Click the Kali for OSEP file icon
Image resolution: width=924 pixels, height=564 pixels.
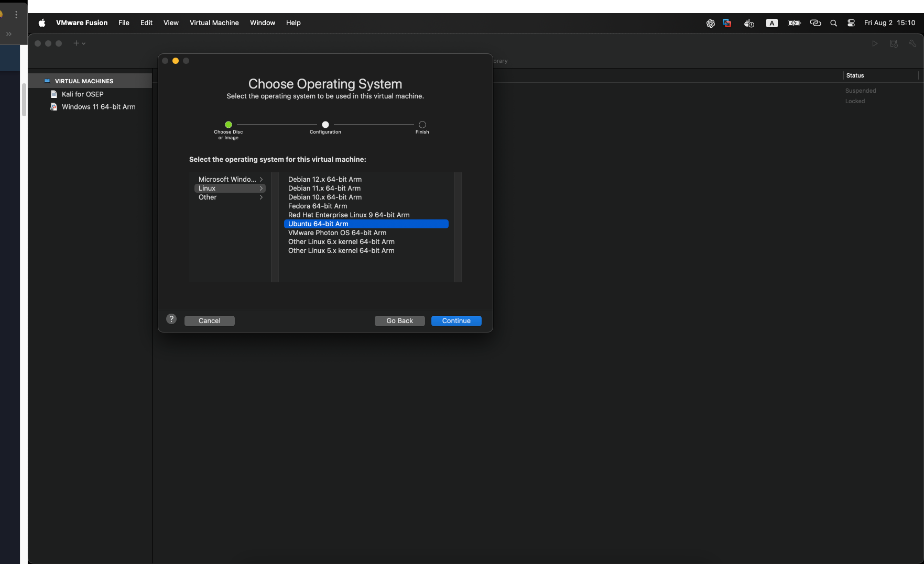pyautogui.click(x=53, y=94)
